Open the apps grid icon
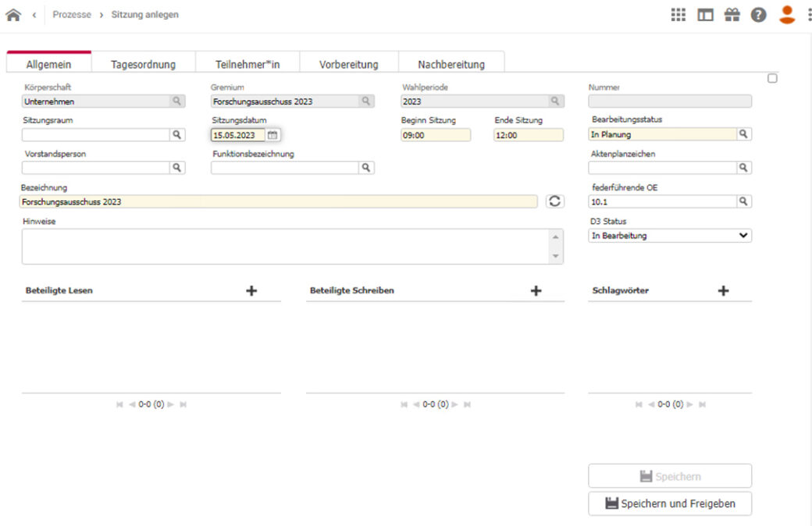Viewport: 812px width, 526px height. tap(678, 13)
